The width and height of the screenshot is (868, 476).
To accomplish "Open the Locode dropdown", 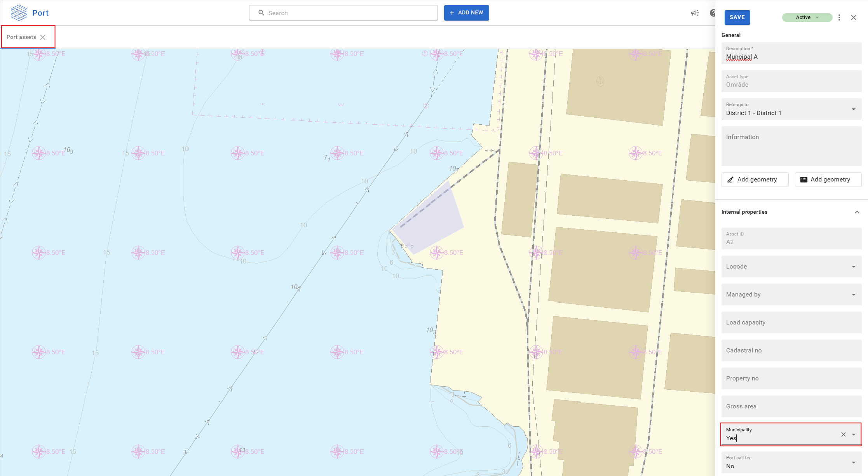I will click(853, 267).
